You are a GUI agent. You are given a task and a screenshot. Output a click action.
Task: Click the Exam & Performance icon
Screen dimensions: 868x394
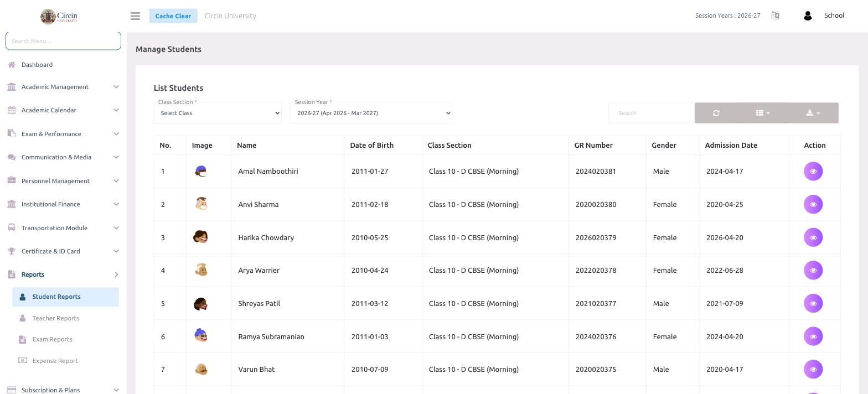pos(12,133)
